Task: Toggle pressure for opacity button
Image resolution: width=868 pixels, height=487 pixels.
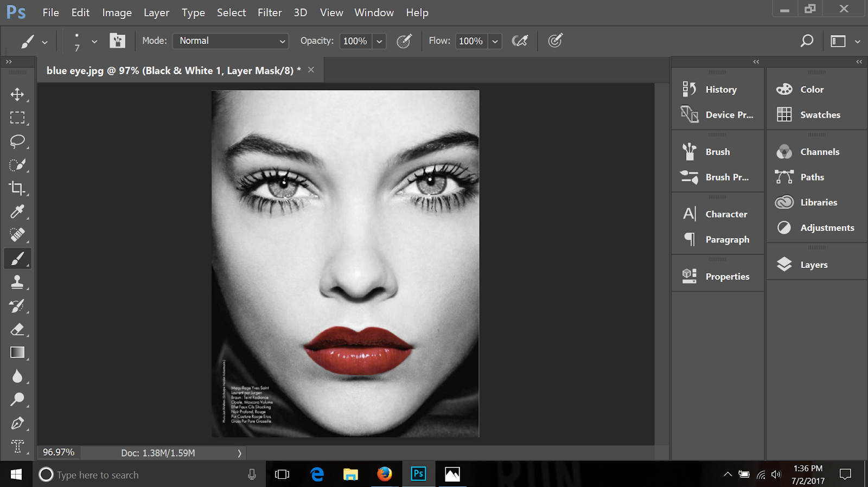Action: pyautogui.click(x=404, y=41)
